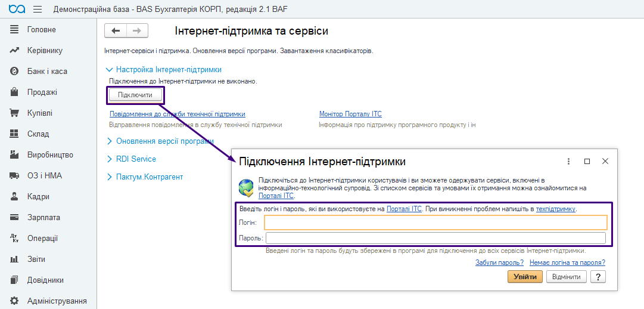This screenshot has width=644, height=309.
Task: Click the Забули пароль? link
Action: click(499, 262)
